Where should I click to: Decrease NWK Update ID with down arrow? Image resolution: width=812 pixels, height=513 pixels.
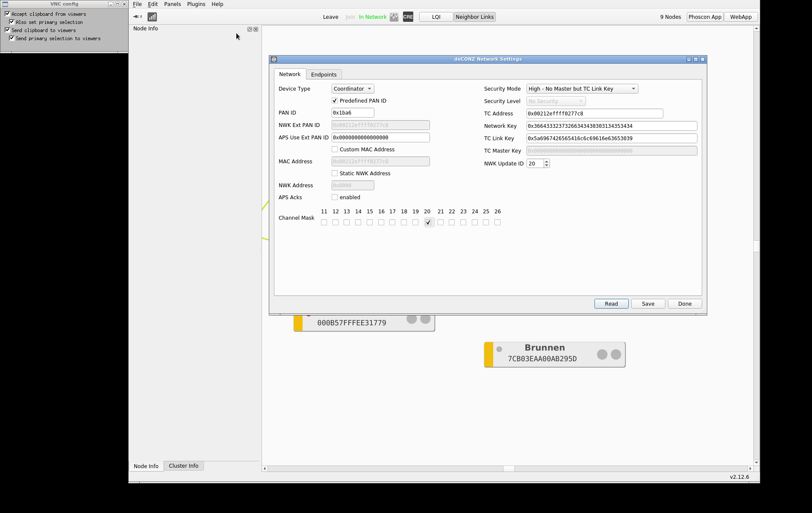click(x=547, y=166)
